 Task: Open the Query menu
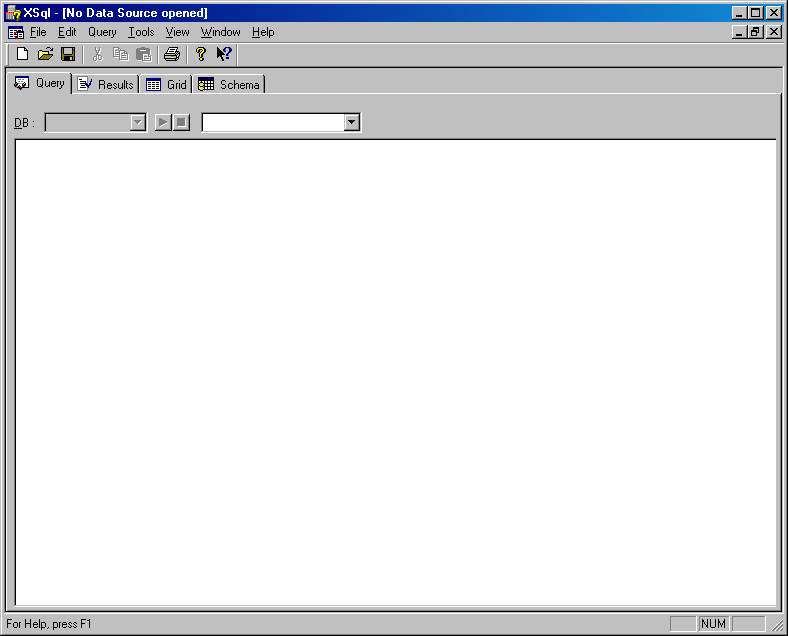point(102,32)
